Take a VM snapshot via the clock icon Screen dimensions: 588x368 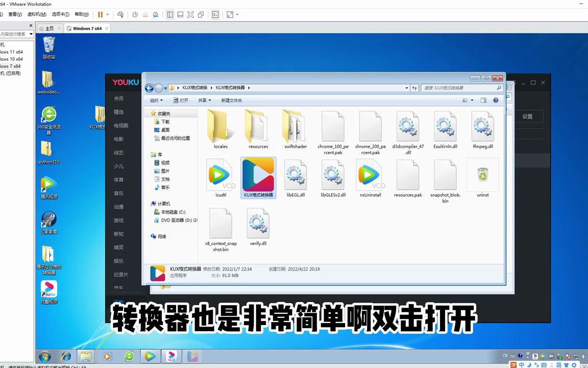[135, 14]
